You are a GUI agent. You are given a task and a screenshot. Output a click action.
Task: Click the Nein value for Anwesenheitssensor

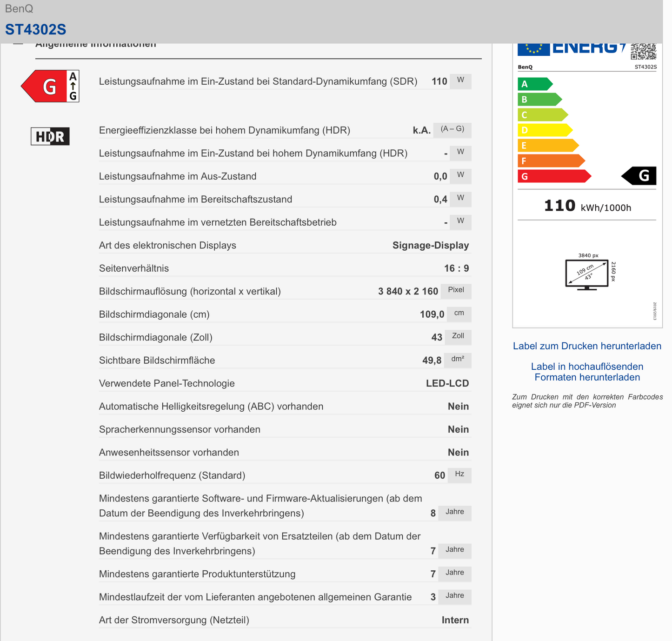pos(458,453)
